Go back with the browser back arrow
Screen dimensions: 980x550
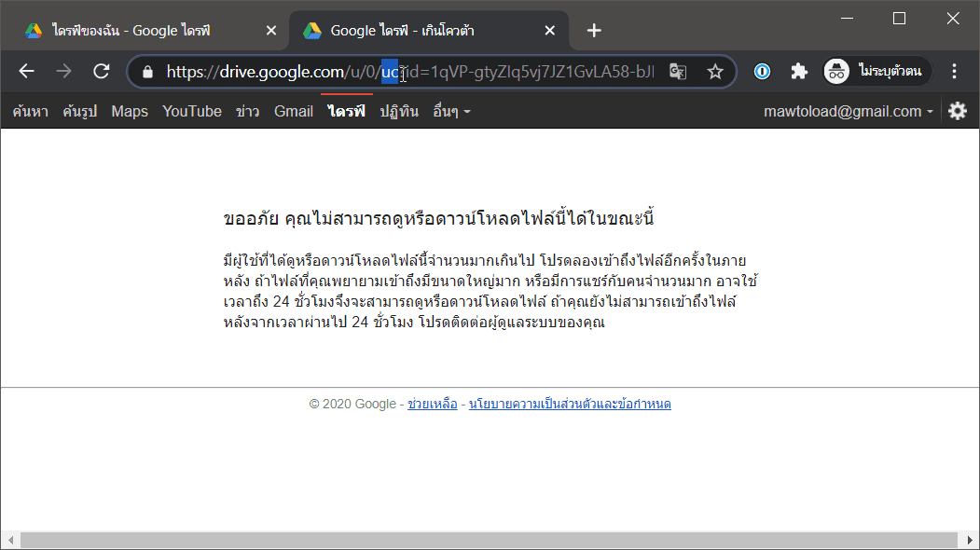click(26, 71)
